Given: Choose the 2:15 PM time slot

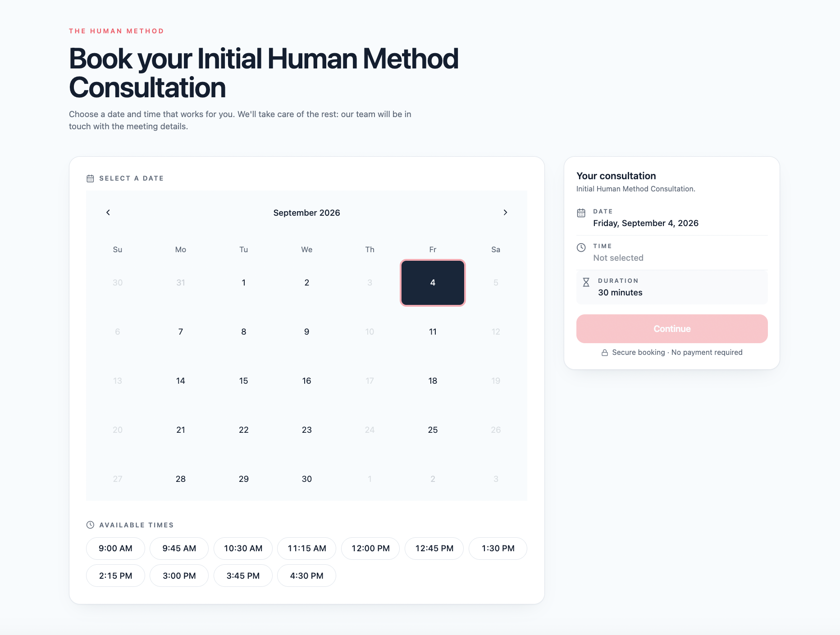Looking at the screenshot, I should (115, 576).
